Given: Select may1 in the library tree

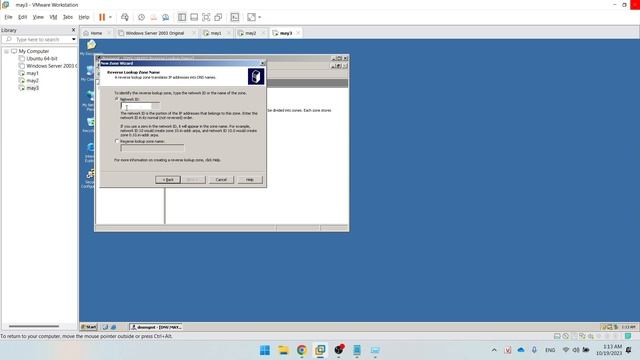Looking at the screenshot, I should click(x=32, y=73).
